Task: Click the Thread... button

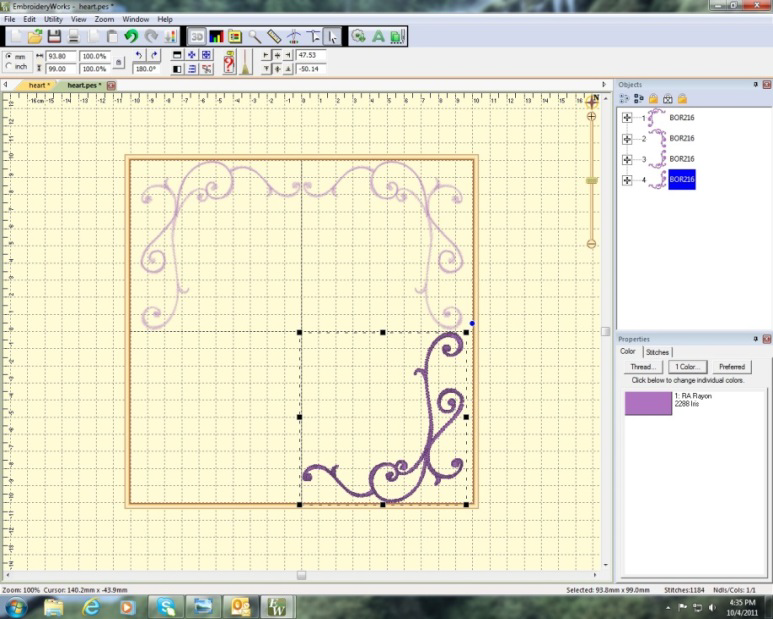Action: (x=642, y=367)
